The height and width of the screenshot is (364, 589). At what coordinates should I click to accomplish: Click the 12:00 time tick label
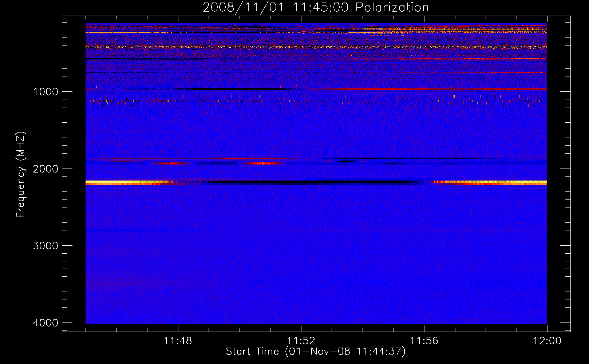[547, 341]
